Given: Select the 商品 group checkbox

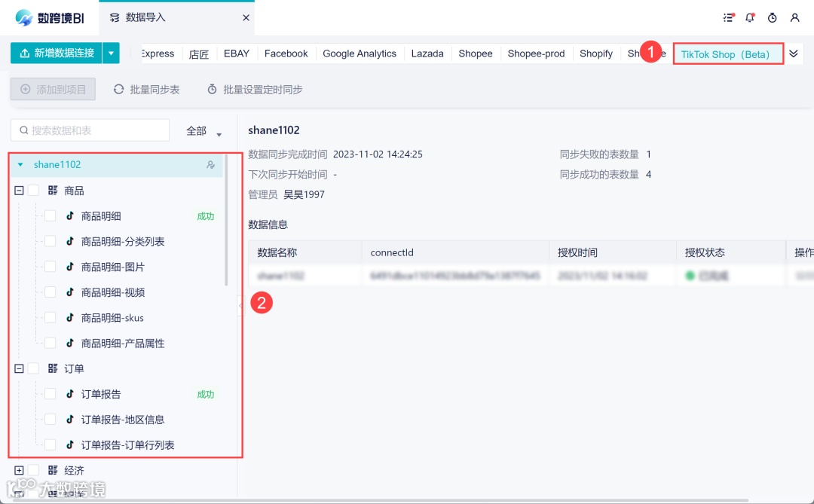Looking at the screenshot, I should tap(32, 190).
